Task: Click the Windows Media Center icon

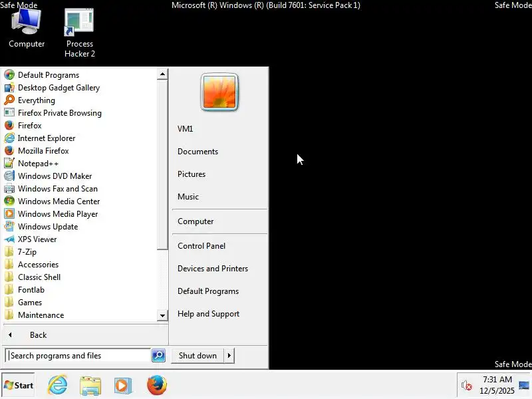Action: coord(9,201)
